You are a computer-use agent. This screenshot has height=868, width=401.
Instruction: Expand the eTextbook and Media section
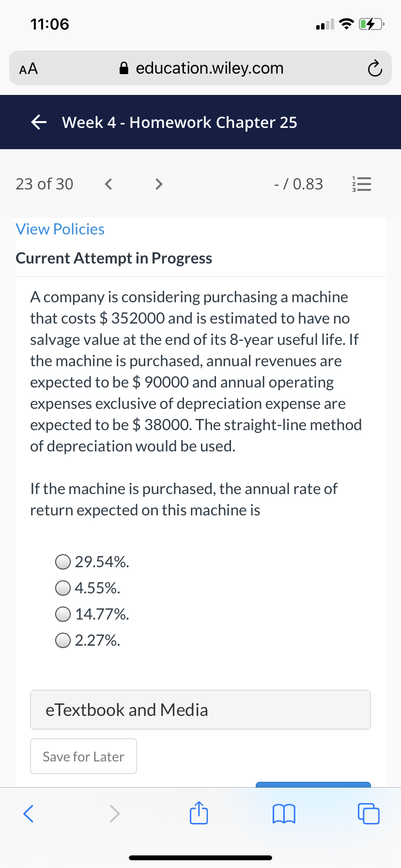200,710
